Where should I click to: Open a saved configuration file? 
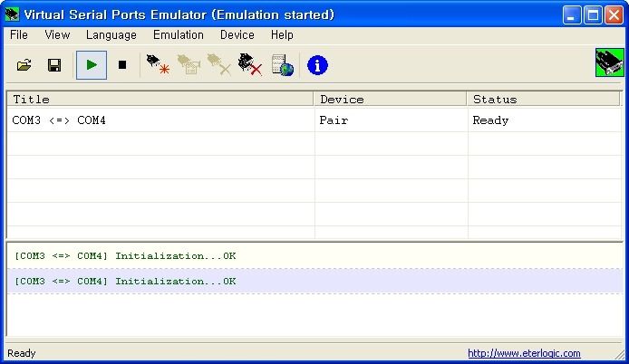coord(24,65)
